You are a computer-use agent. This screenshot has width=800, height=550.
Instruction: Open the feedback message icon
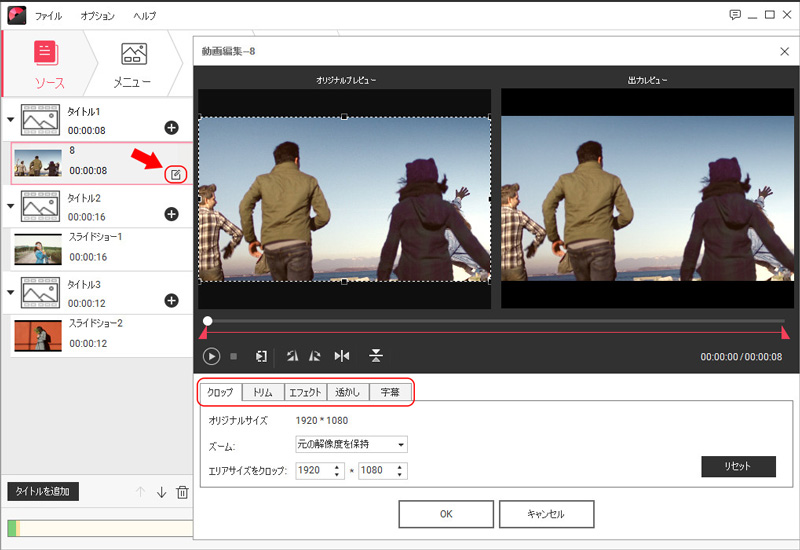(x=735, y=15)
